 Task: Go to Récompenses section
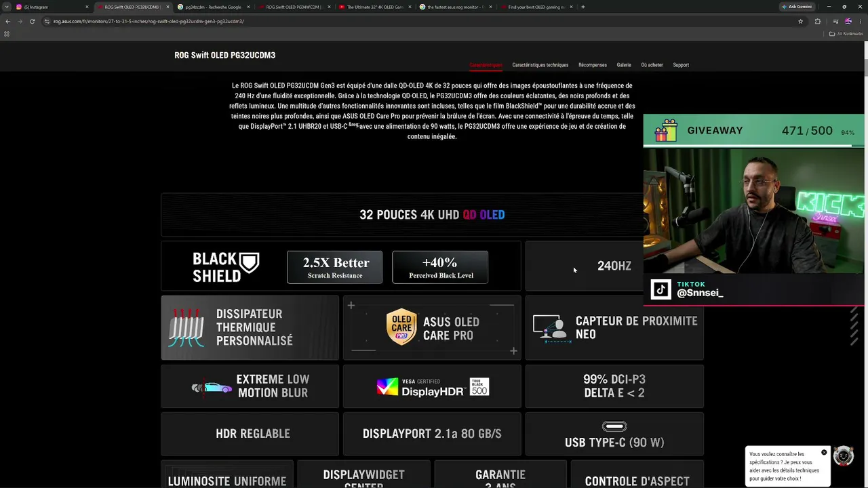coord(593,65)
